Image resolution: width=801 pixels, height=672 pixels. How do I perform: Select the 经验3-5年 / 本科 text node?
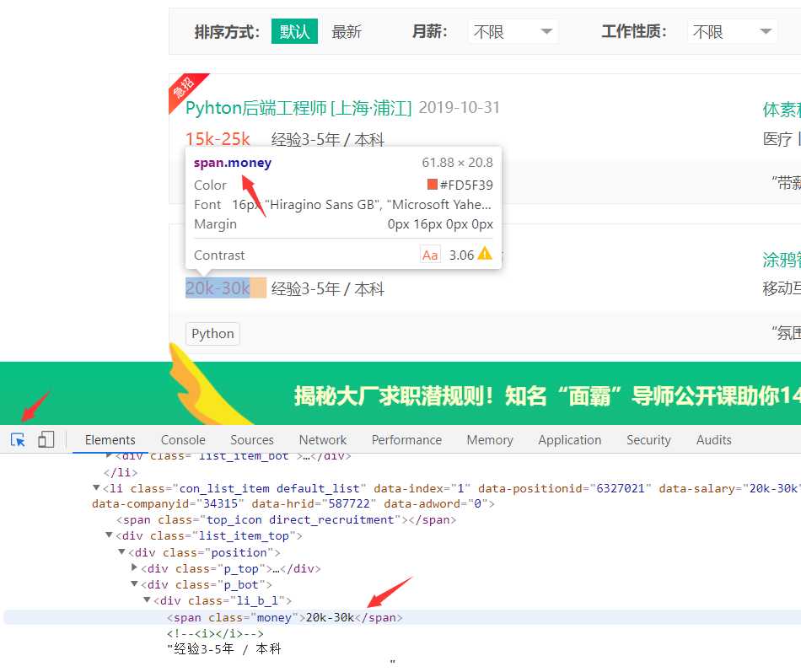pyautogui.click(x=225, y=649)
